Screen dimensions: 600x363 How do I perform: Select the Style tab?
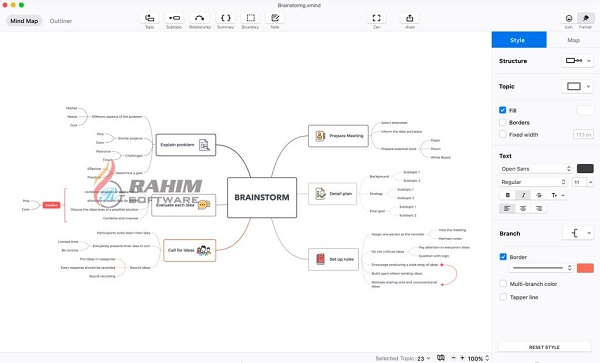pyautogui.click(x=519, y=40)
